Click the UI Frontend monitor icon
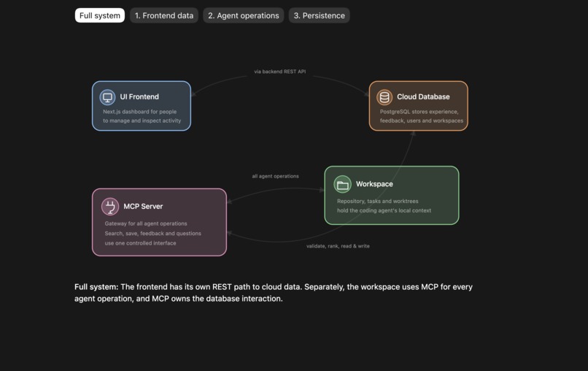588x371 pixels. (107, 97)
